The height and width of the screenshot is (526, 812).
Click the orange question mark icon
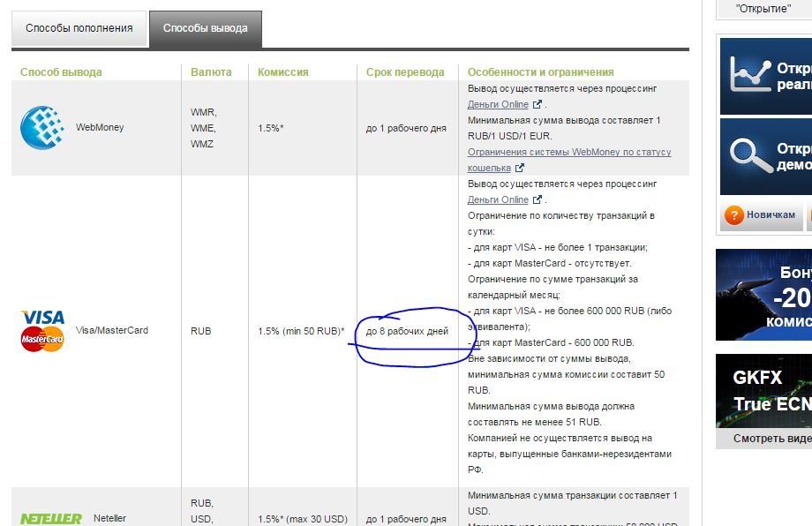tap(734, 214)
